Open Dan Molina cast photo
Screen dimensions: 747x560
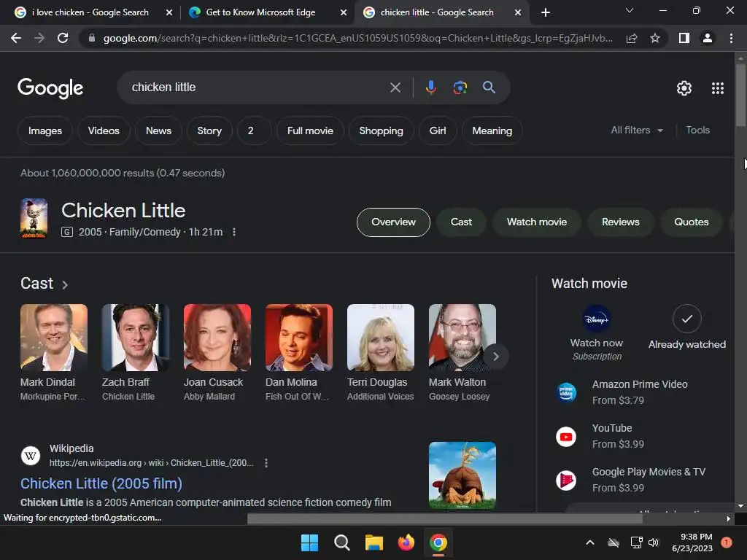299,338
